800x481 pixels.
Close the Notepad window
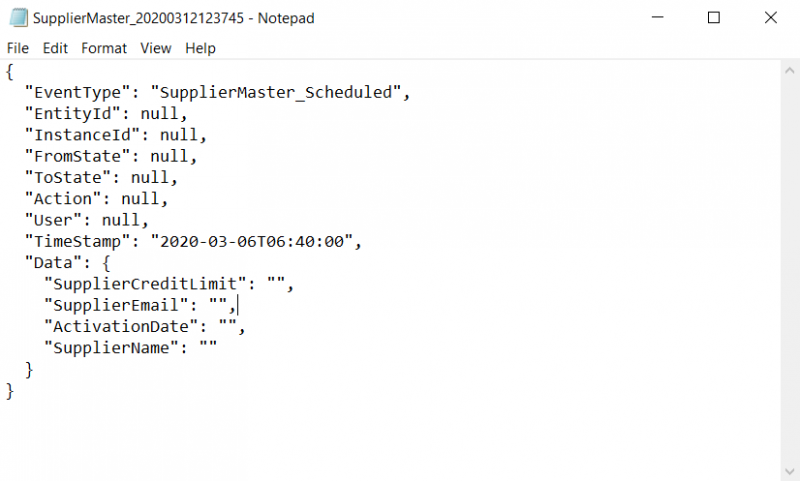pos(770,17)
